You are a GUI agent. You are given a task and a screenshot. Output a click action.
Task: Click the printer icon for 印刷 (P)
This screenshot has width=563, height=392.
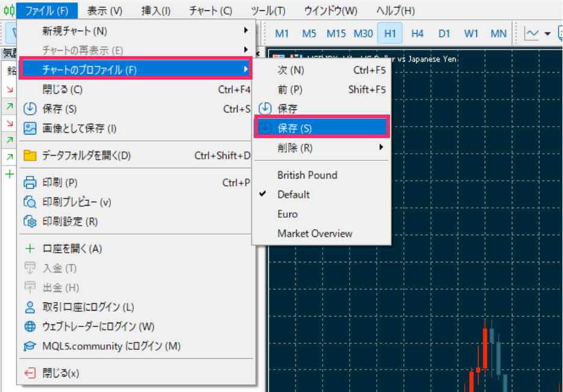pos(30,183)
